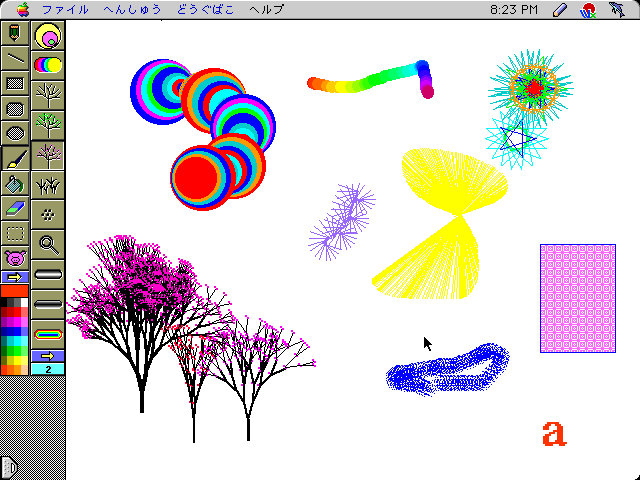Click the Magnifying Glass zoom tool

(47, 241)
